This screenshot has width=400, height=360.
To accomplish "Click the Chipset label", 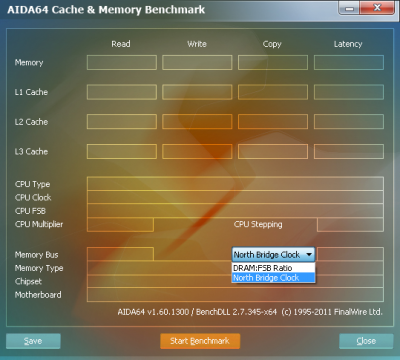I will 28,282.
